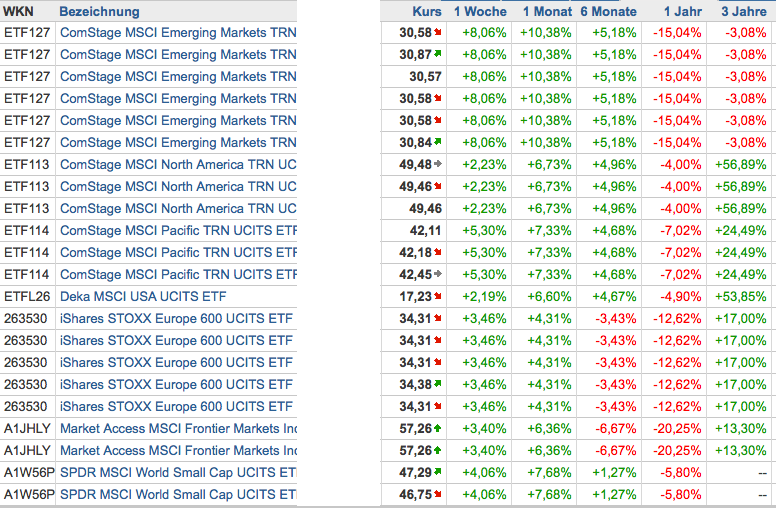Sort by the Kurs column header
This screenshot has height=508, width=776.
click(426, 11)
